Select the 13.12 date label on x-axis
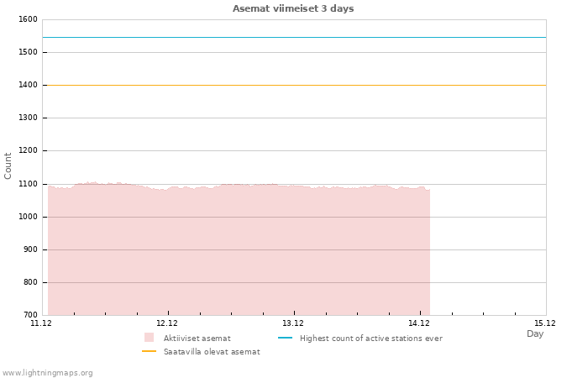The height and width of the screenshot is (378, 588). [293, 323]
